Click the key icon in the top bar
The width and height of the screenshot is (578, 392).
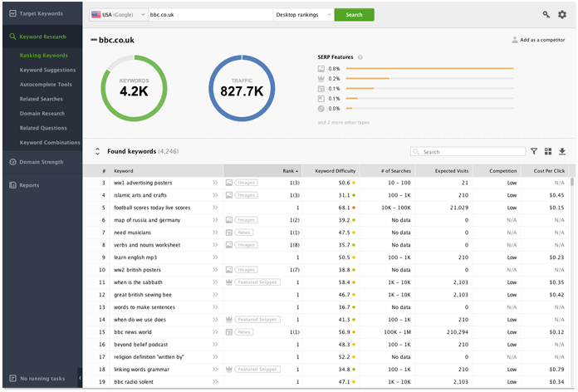(546, 15)
